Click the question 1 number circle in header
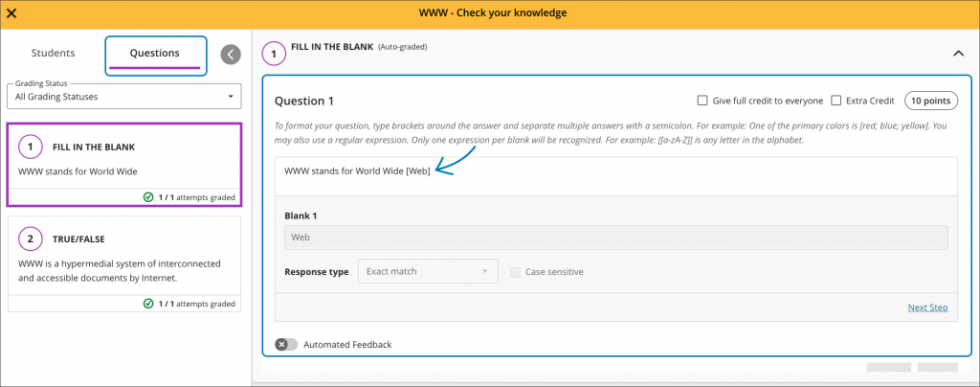Viewport: 980px width, 387px height. 273,54
